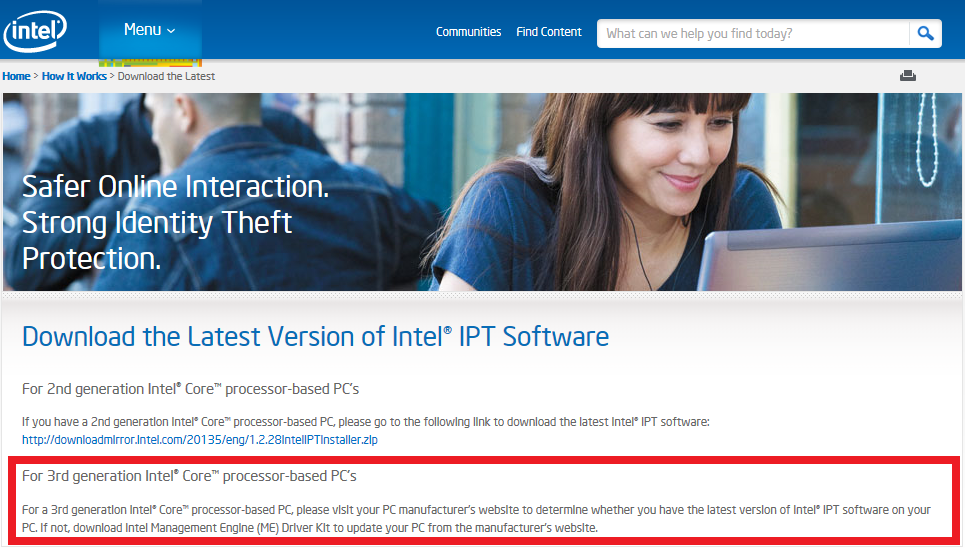Open Find Content in header
This screenshot has height=548, width=965.
[548, 32]
